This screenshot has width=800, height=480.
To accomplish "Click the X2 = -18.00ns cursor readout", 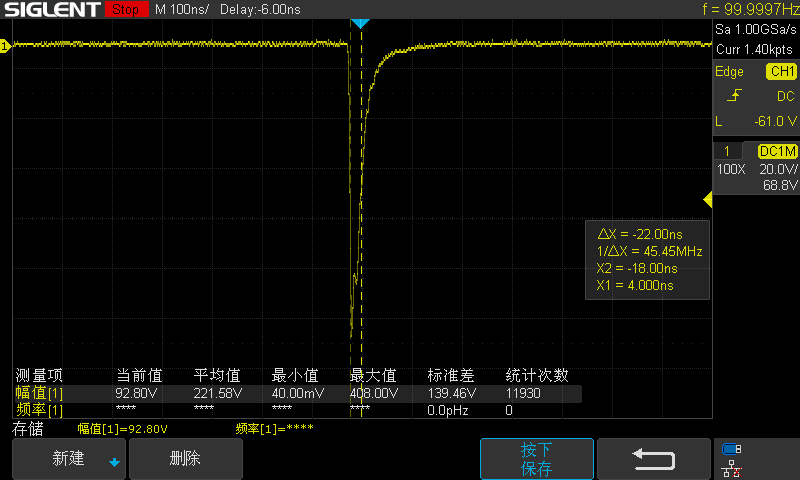I will (x=637, y=268).
